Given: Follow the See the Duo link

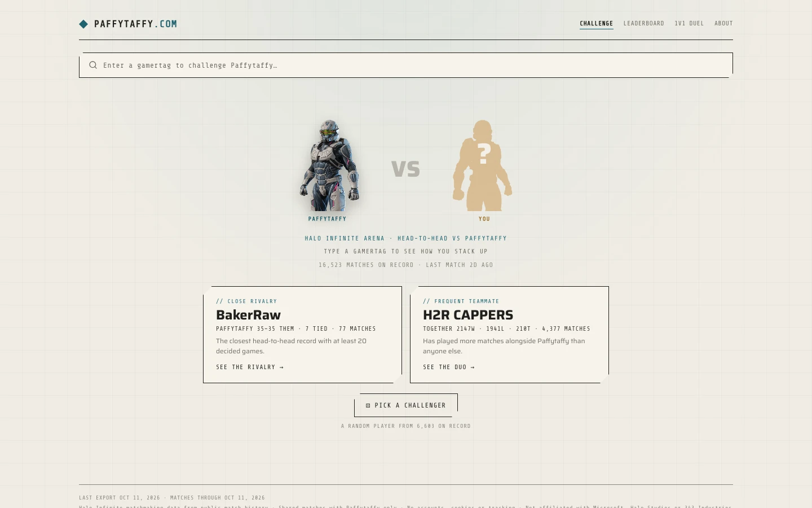Looking at the screenshot, I should pos(449,367).
